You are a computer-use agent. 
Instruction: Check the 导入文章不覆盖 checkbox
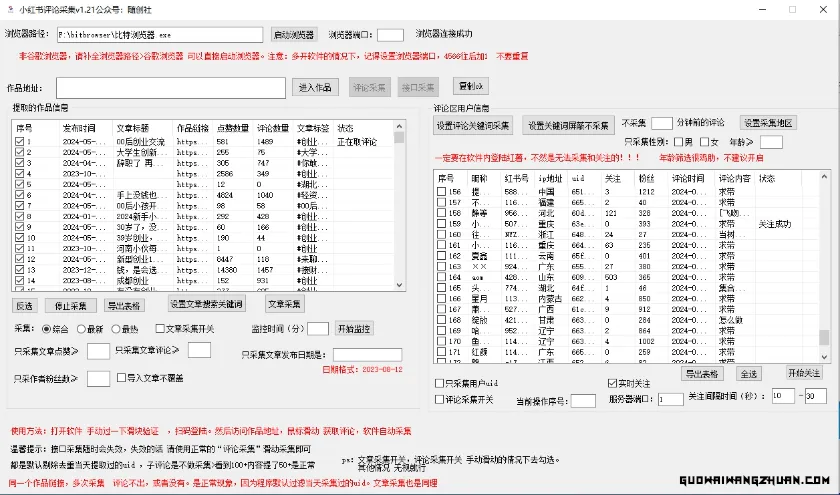(122, 378)
